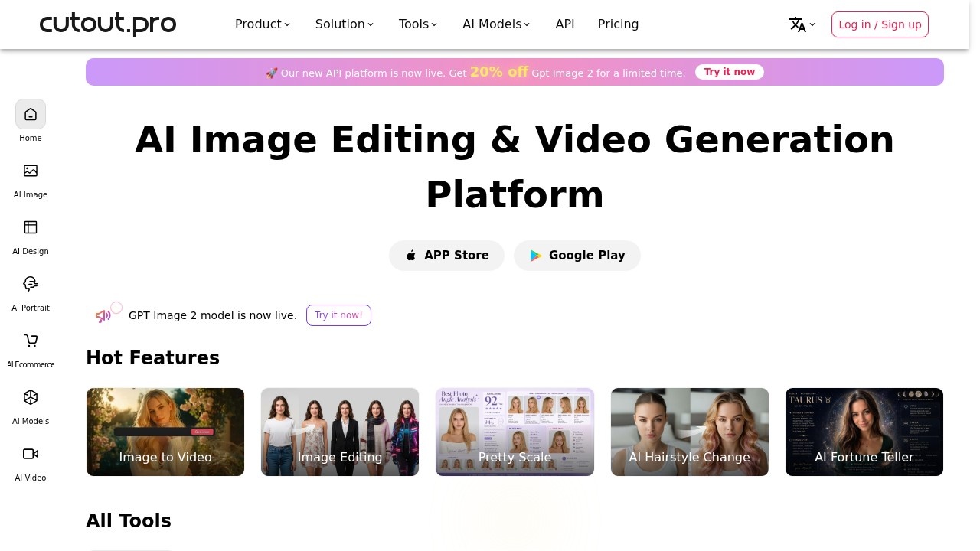
Task: Click the GPT Image 2 model announcement text
Action: 213,315
